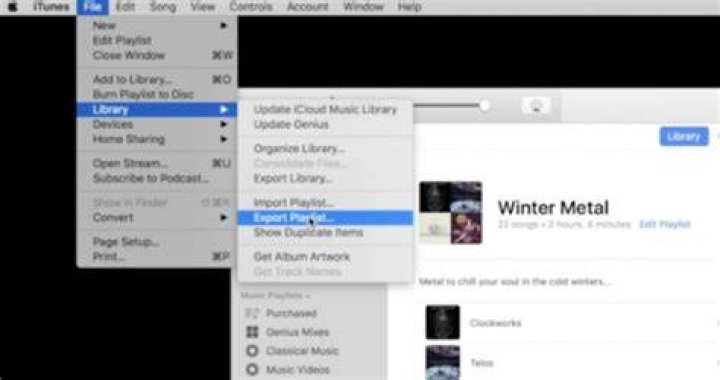Open the Account menu
Viewport: 720px width, 380px height.
[308, 7]
